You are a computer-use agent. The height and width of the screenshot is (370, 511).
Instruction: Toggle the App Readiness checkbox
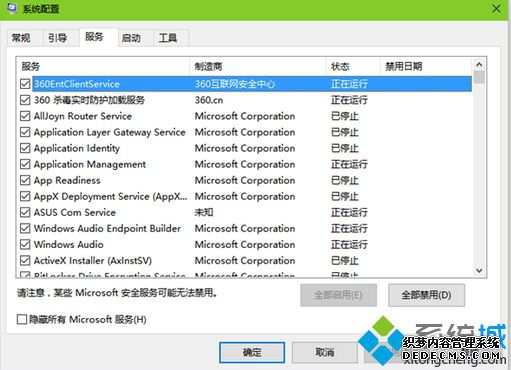pyautogui.click(x=25, y=180)
